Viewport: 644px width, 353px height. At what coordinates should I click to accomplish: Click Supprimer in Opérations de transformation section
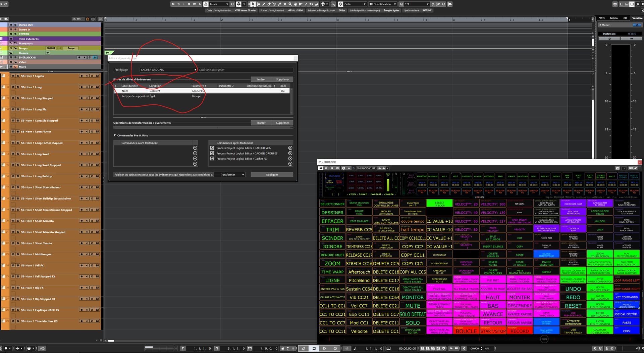point(282,123)
